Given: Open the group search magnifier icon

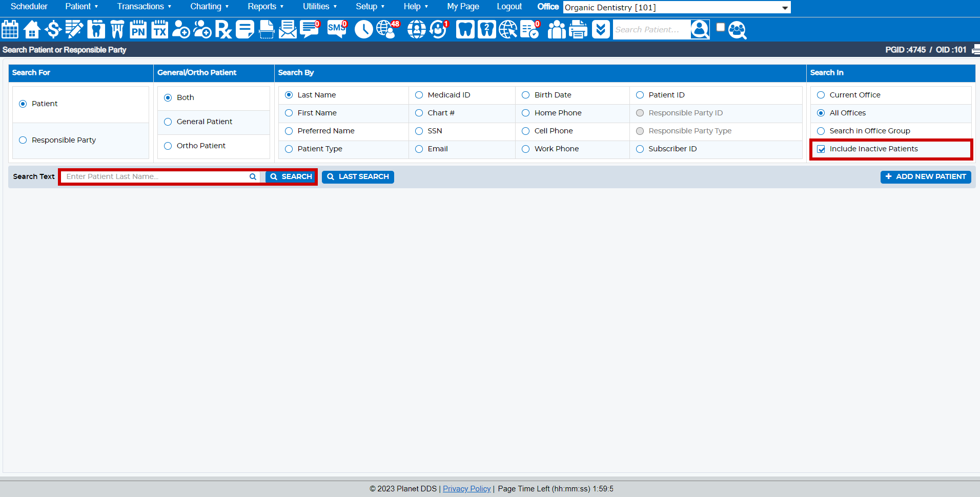Looking at the screenshot, I should click(737, 30).
